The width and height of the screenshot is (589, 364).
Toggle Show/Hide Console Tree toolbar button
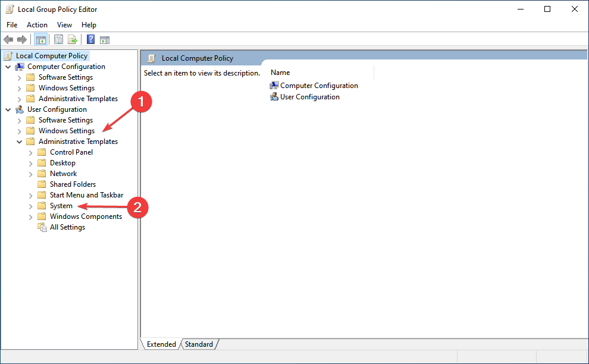point(40,40)
